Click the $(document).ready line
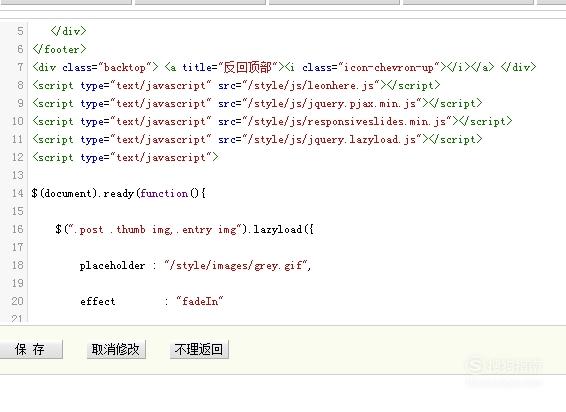566x412 pixels. (x=119, y=194)
